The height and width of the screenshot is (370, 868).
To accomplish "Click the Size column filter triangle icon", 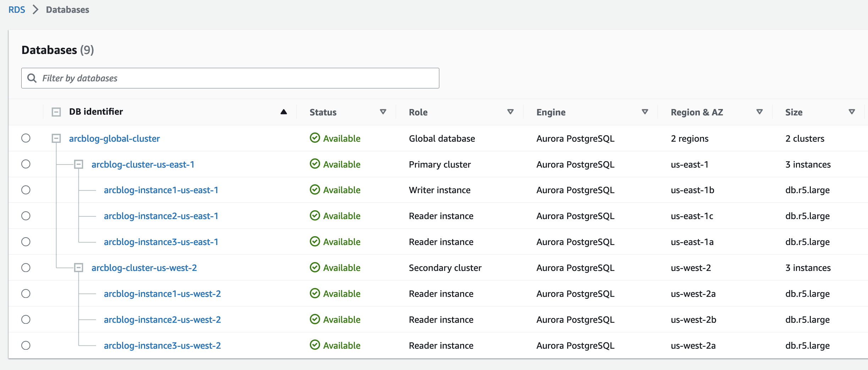I will click(851, 112).
